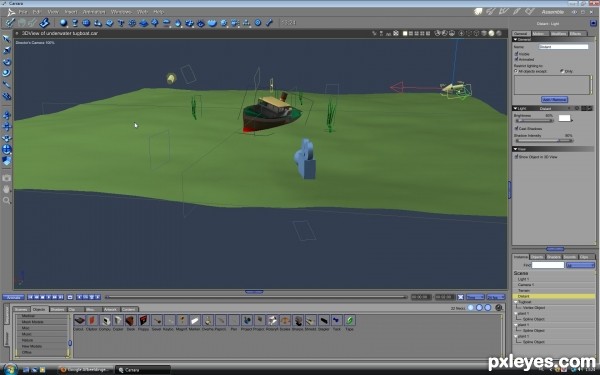The width and height of the screenshot is (600, 375).
Task: Collapse the General section
Action: [515, 39]
